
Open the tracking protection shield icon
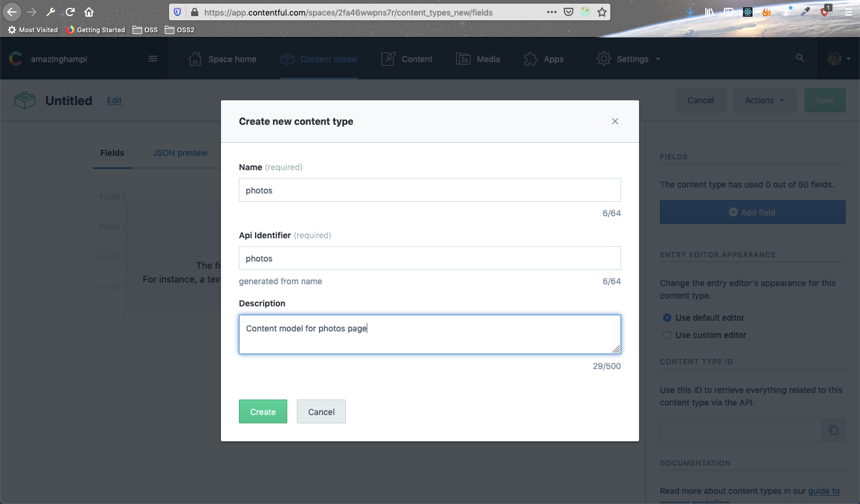[177, 12]
